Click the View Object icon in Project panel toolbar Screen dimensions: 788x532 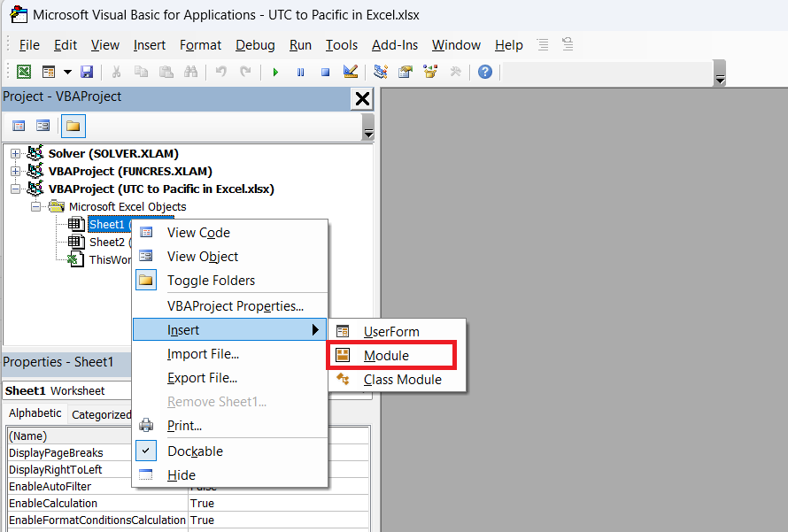click(43, 126)
